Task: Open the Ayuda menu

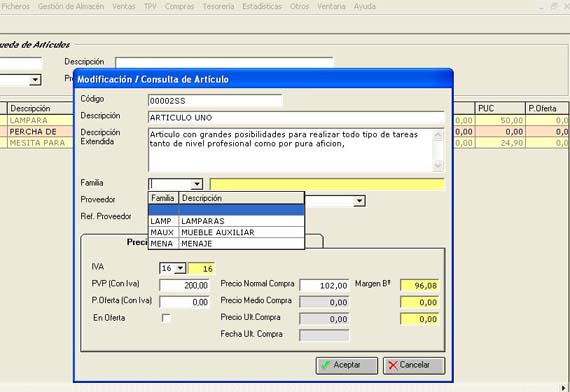Action: pos(365,6)
